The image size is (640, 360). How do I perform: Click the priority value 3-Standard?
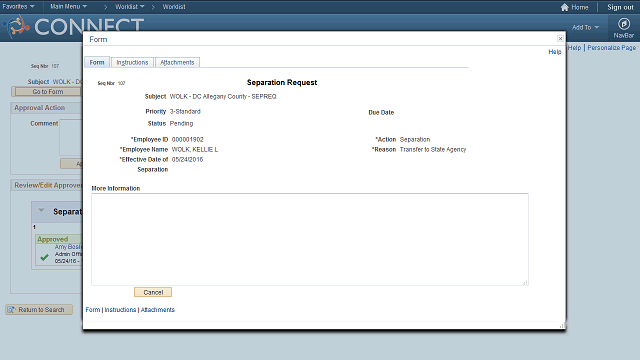tap(185, 111)
